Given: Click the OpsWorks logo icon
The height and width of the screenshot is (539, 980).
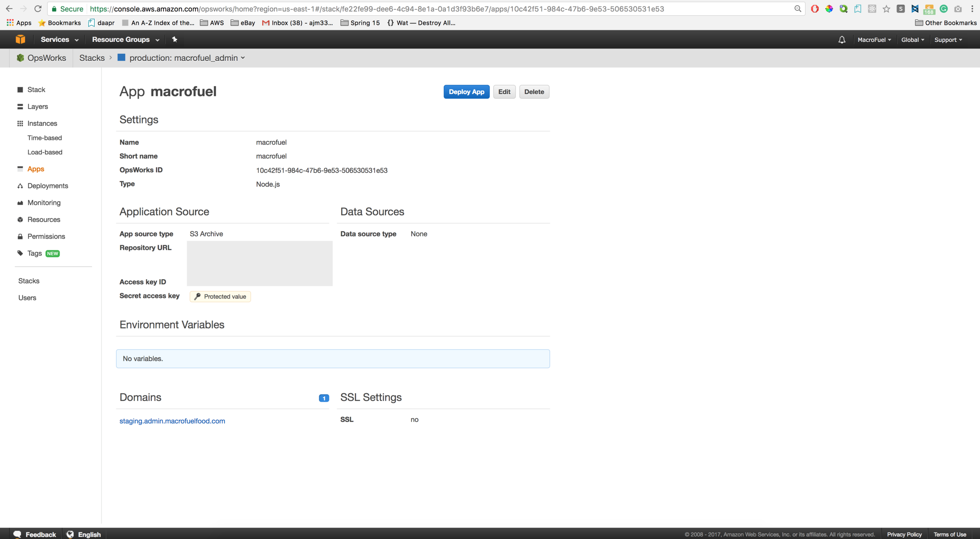Looking at the screenshot, I should [x=20, y=58].
